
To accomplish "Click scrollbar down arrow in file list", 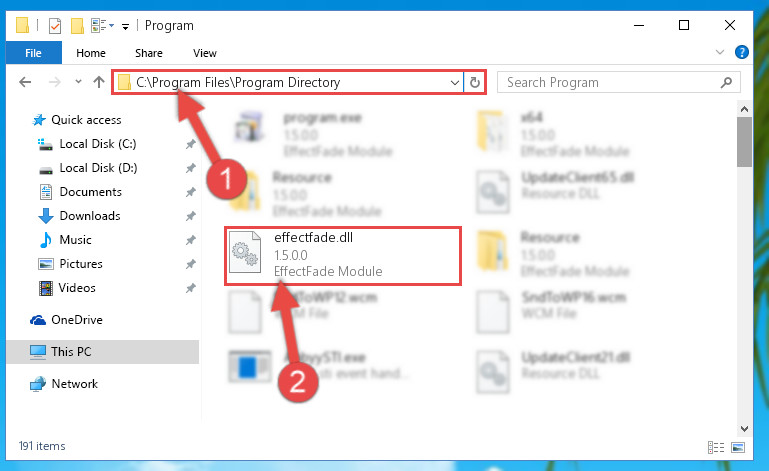I will coord(744,429).
